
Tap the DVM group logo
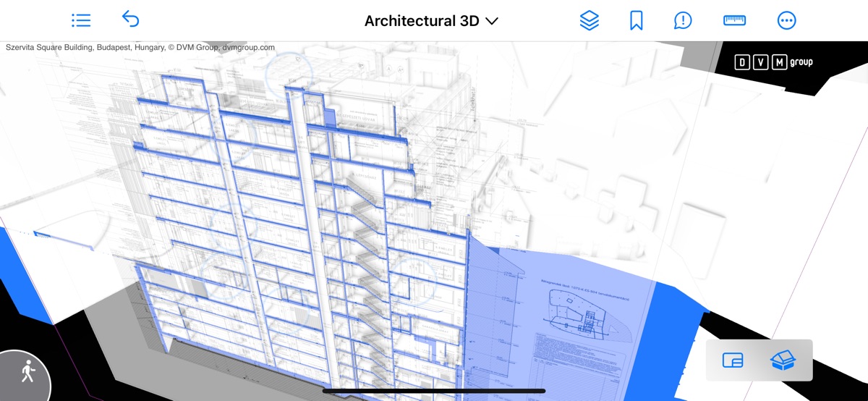[773, 62]
